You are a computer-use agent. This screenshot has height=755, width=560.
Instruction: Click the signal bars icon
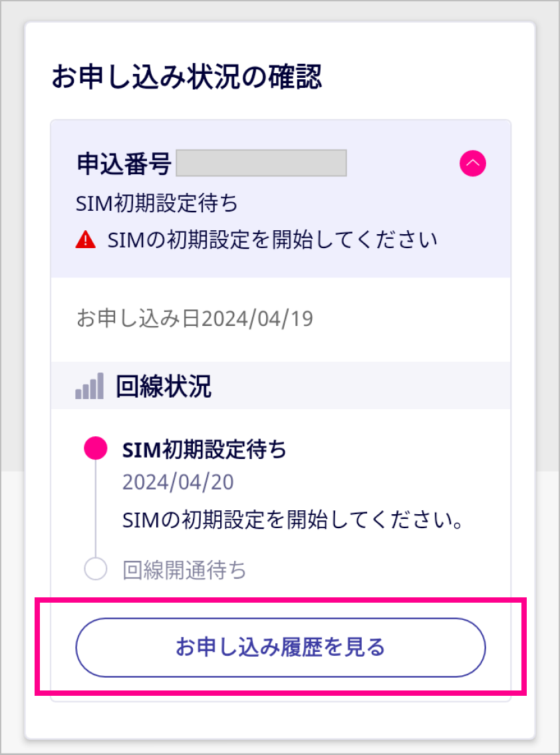[89, 386]
